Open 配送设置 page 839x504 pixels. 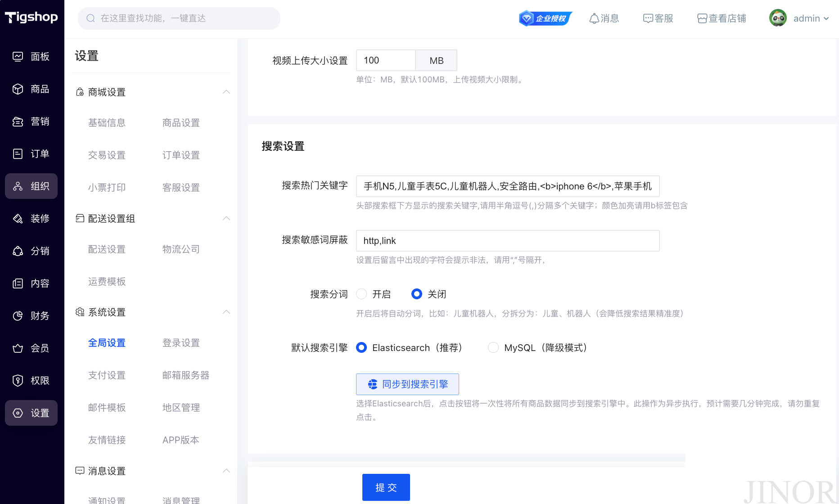tap(107, 249)
